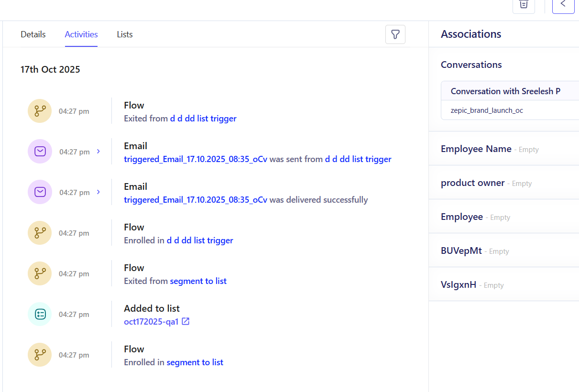Click the list icon beside 'Added to list'

[40, 314]
